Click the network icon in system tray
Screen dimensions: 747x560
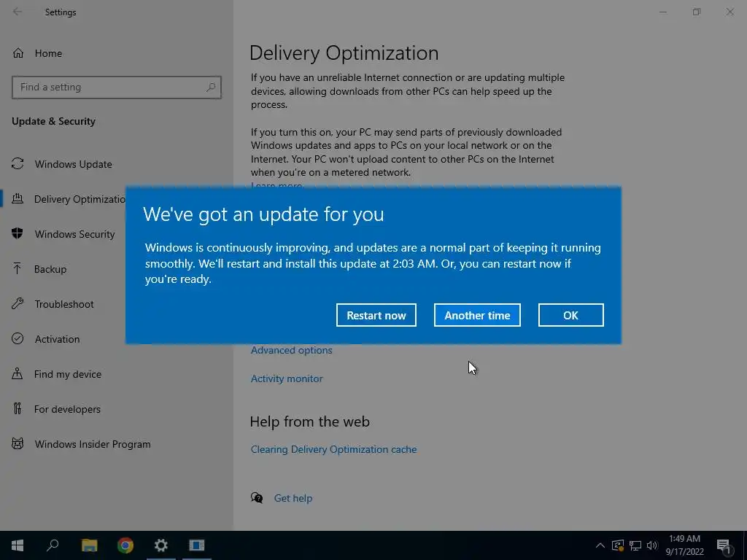635,545
